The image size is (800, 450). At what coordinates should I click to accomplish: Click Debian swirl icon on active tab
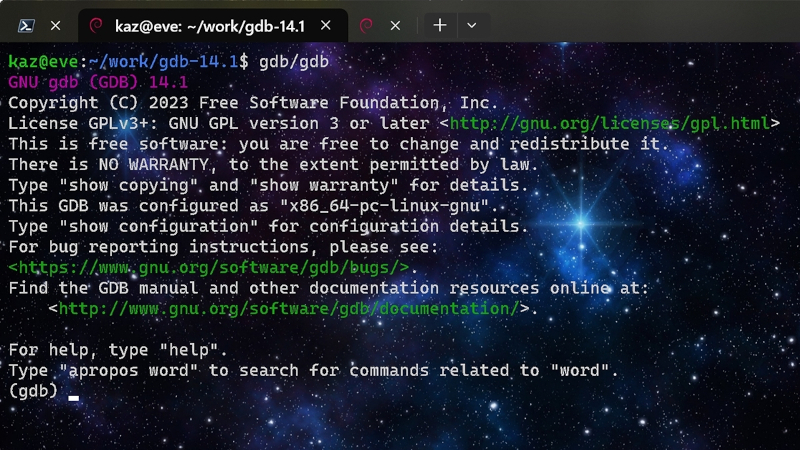[x=96, y=26]
